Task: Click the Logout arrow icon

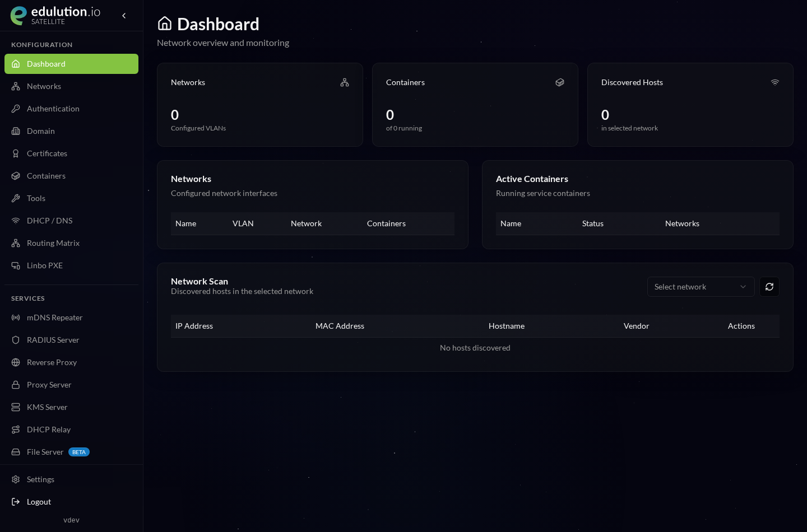Action: (16, 502)
